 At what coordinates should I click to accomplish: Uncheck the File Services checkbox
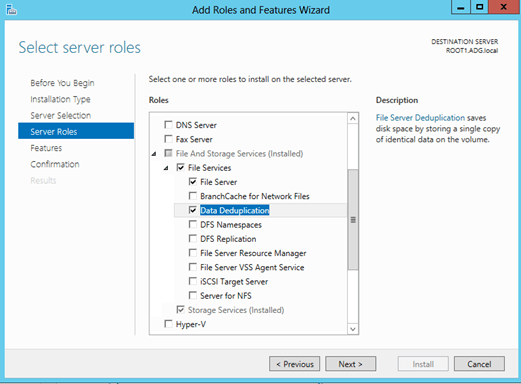[180, 167]
